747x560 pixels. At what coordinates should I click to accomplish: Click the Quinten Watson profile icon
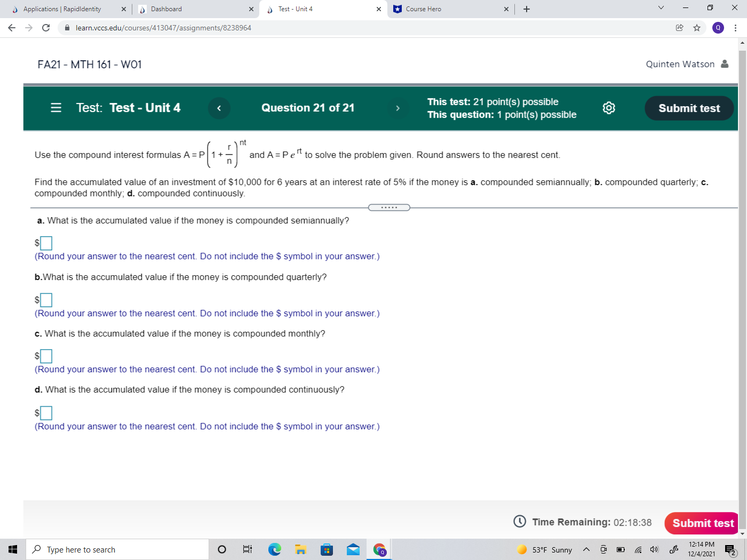point(724,64)
